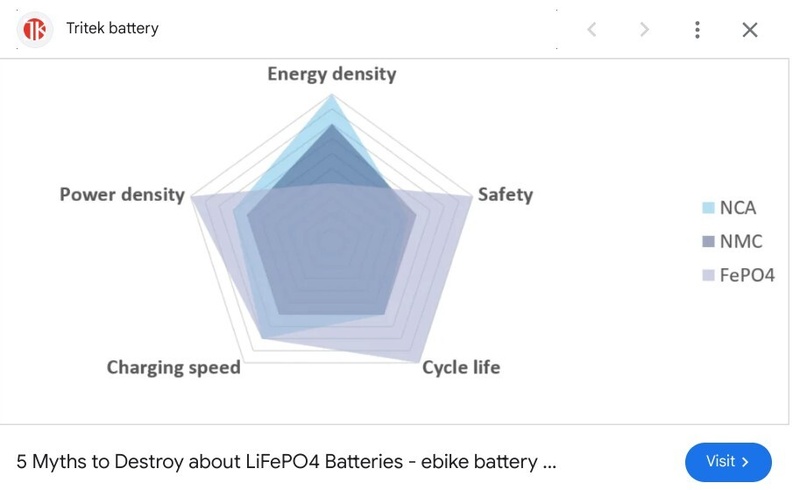Select the NMC legend text

coord(741,242)
